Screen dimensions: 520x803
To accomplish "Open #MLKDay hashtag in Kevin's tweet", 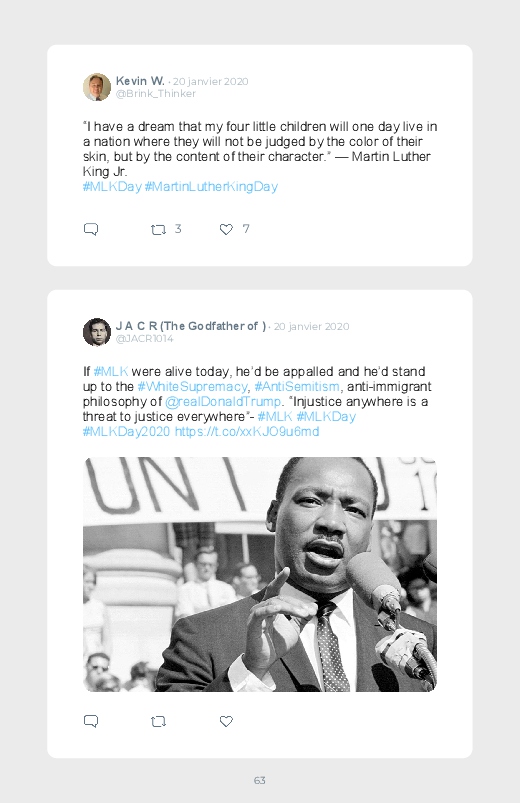I will click(x=112, y=186).
